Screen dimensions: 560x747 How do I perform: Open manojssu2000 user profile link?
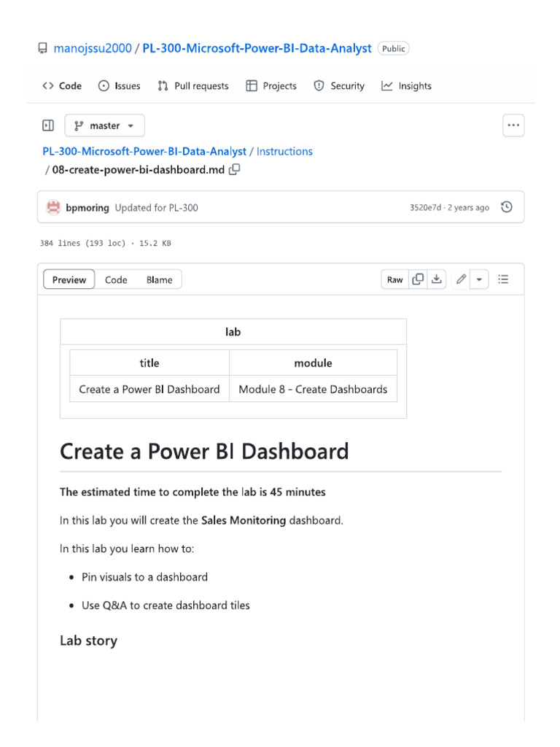coord(93,48)
